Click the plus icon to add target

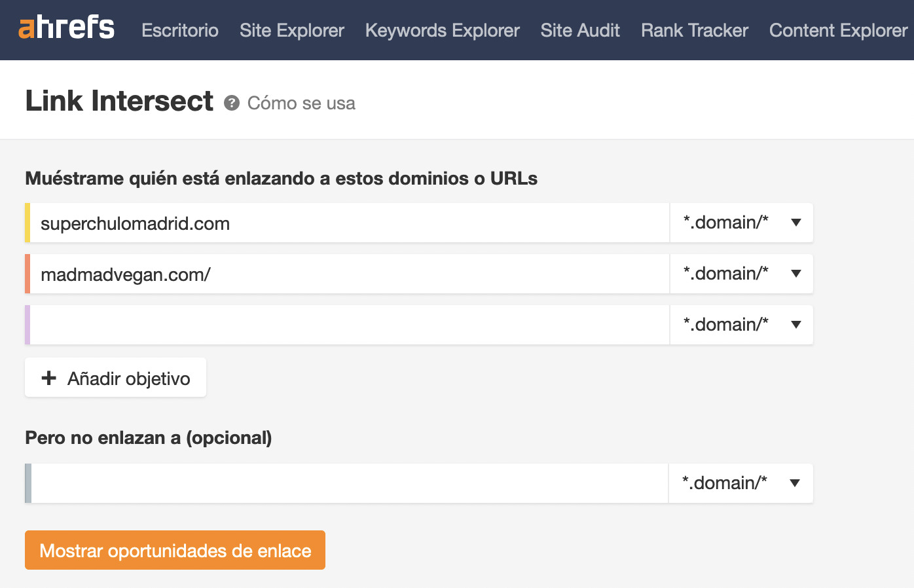coord(49,378)
